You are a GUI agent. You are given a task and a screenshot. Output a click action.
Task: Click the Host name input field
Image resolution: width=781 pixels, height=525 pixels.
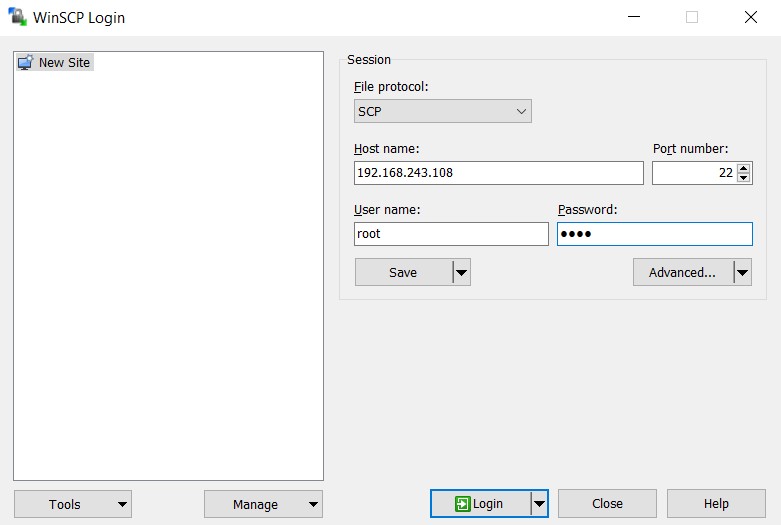498,173
